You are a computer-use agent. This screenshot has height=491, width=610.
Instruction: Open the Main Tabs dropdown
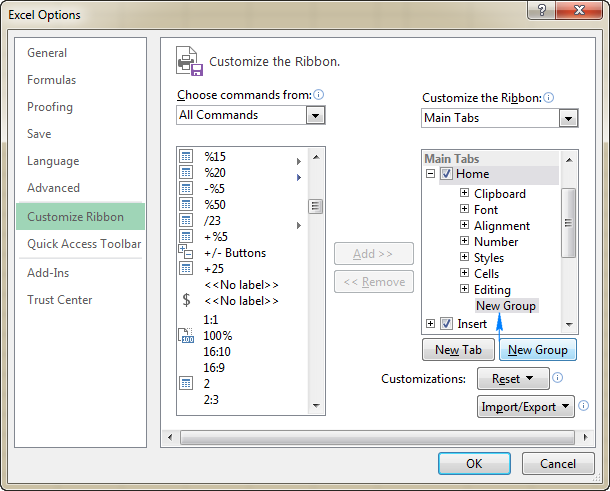pyautogui.click(x=568, y=118)
